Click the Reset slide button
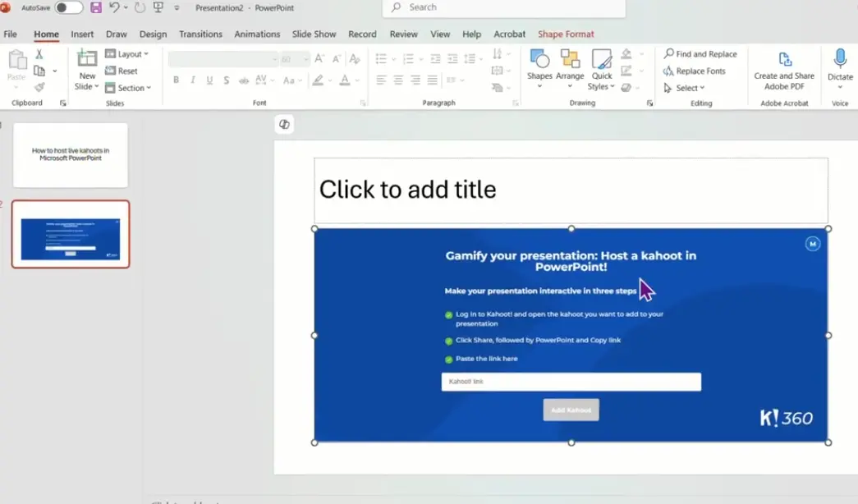This screenshot has height=504, width=858. [x=122, y=71]
